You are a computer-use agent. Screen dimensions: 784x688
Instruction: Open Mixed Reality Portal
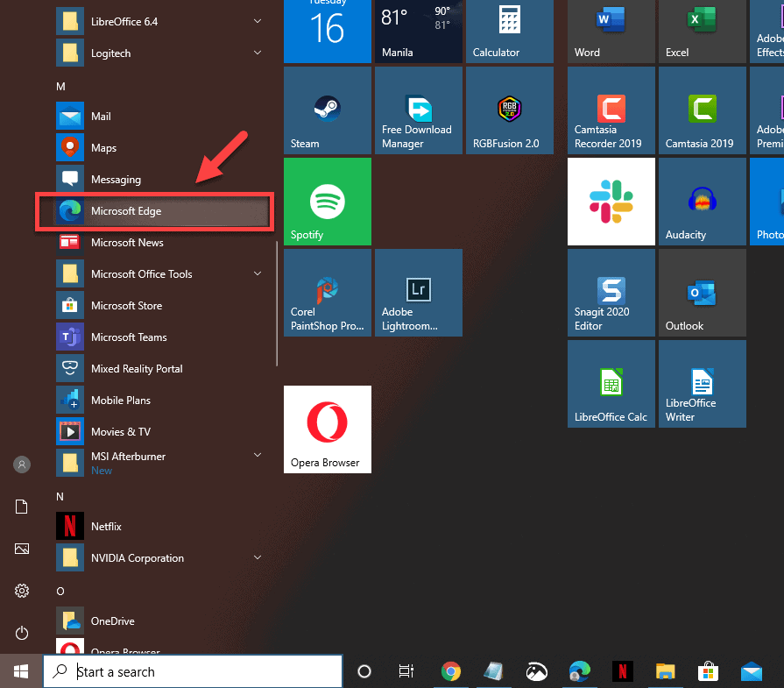[x=160, y=369]
